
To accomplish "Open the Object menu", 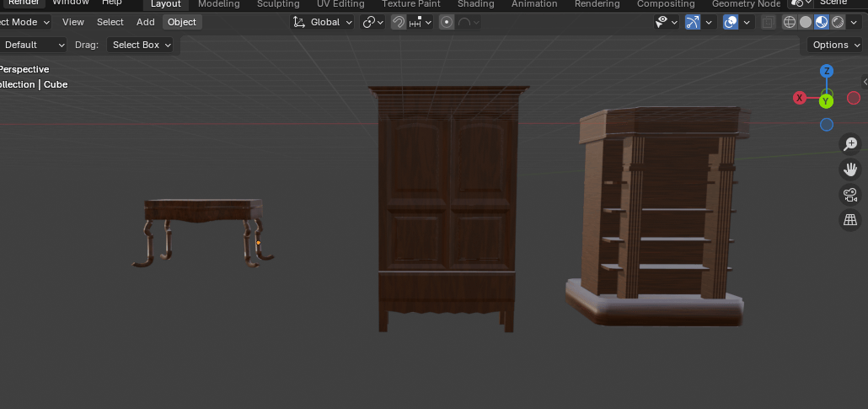I will pyautogui.click(x=182, y=22).
